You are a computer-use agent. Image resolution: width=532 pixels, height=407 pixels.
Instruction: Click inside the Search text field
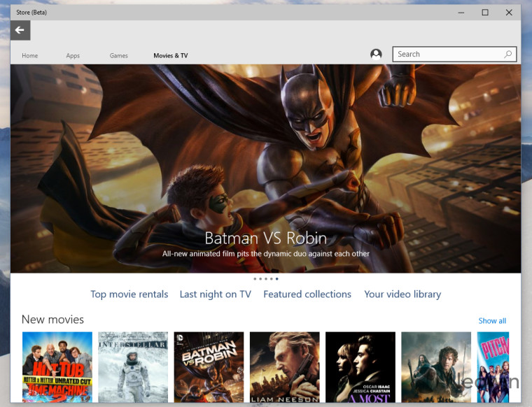[x=448, y=55]
